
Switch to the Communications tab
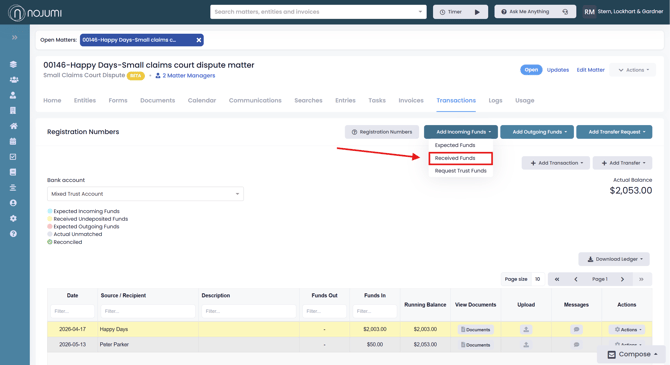pyautogui.click(x=255, y=100)
